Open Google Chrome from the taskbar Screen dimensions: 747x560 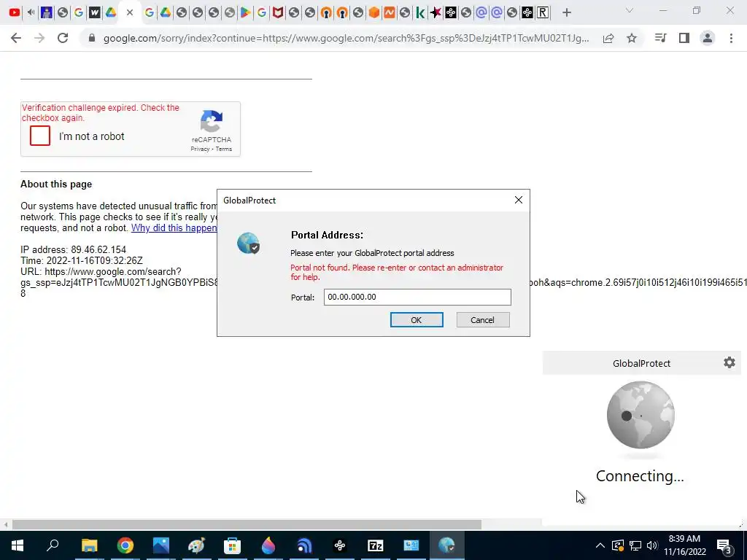tap(125, 545)
